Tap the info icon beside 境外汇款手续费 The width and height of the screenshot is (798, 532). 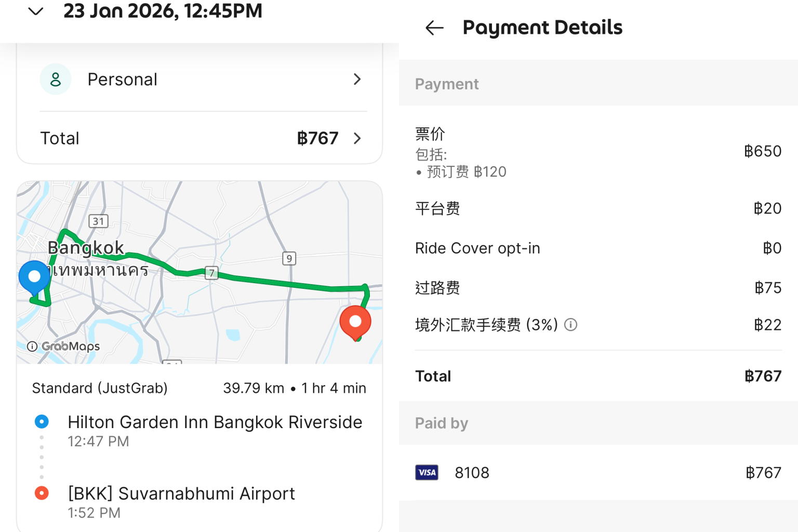pyautogui.click(x=570, y=325)
